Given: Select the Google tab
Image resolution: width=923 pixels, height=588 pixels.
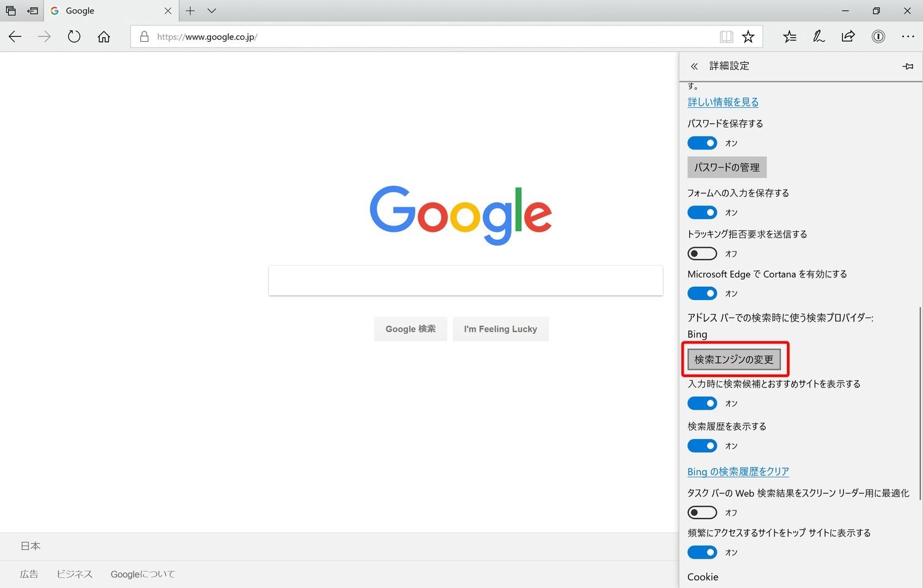Looking at the screenshot, I should pyautogui.click(x=111, y=10).
